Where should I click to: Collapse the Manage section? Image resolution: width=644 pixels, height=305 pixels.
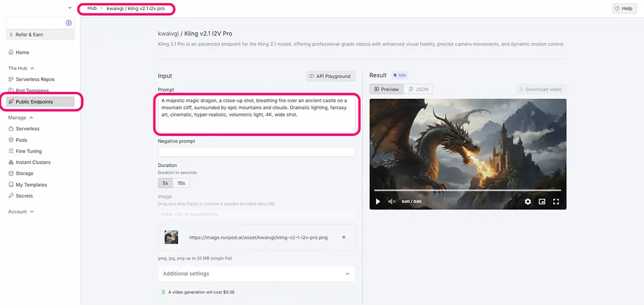tap(31, 118)
